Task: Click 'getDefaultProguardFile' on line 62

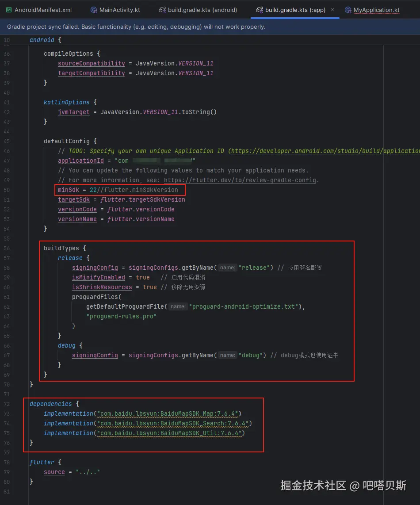Action: click(125, 306)
